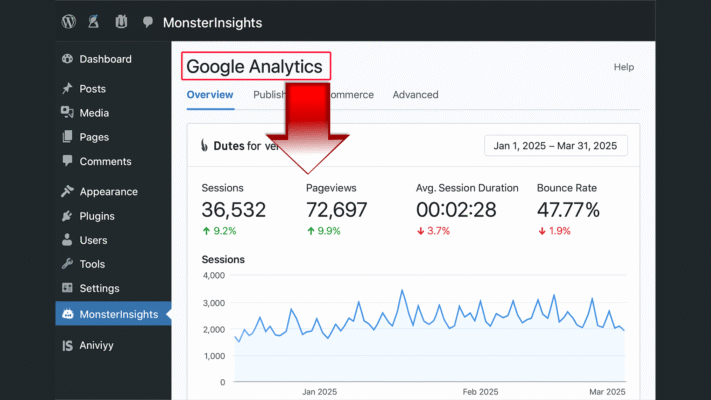
Task: Click the WordPress logo icon in admin bar
Action: click(x=68, y=21)
